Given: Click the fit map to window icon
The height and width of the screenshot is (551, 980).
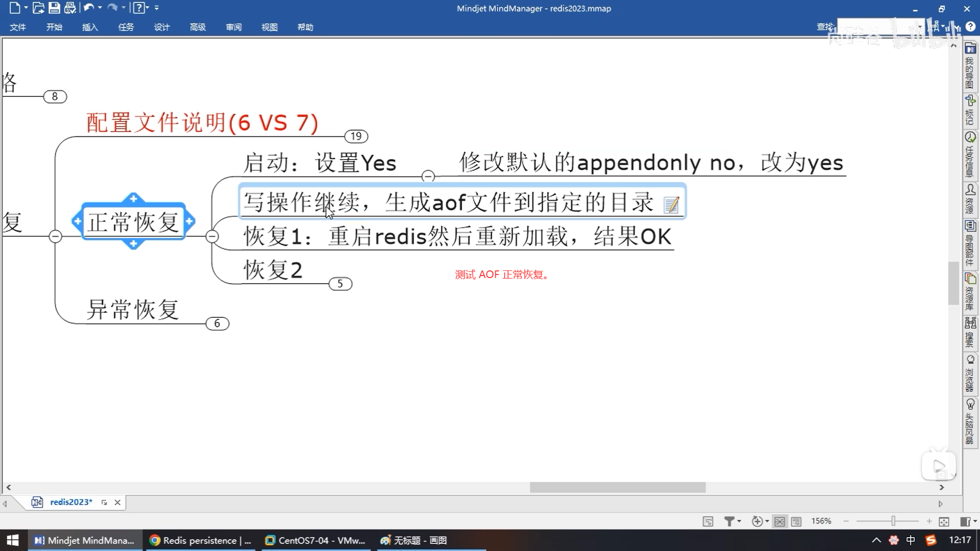Looking at the screenshot, I should [x=944, y=521].
